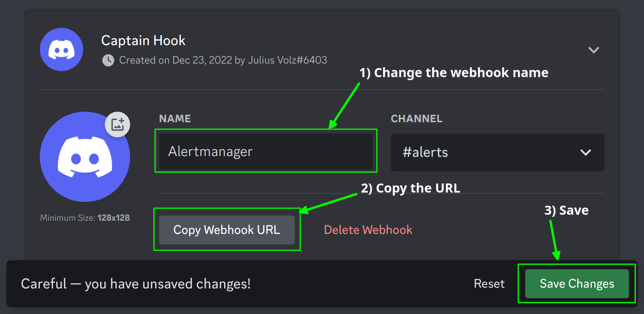Image resolution: width=644 pixels, height=314 pixels.
Task: Click the Captain Hook webhook title
Action: (x=143, y=40)
